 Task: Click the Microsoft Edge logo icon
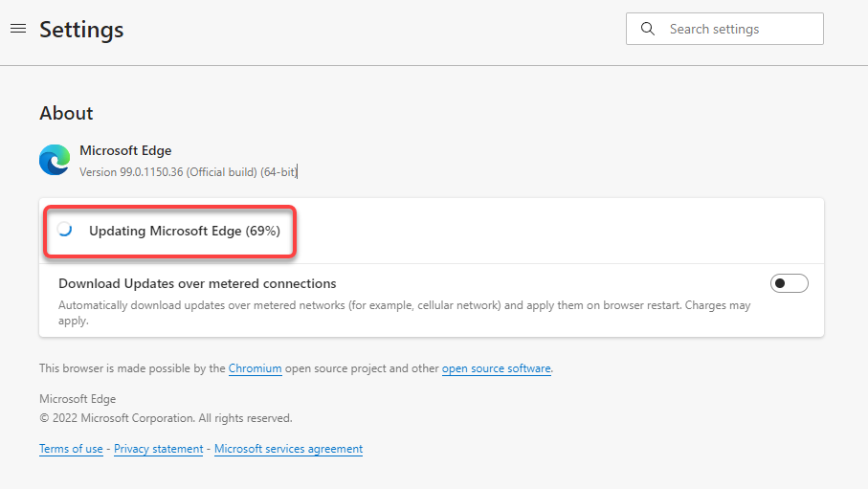point(55,160)
